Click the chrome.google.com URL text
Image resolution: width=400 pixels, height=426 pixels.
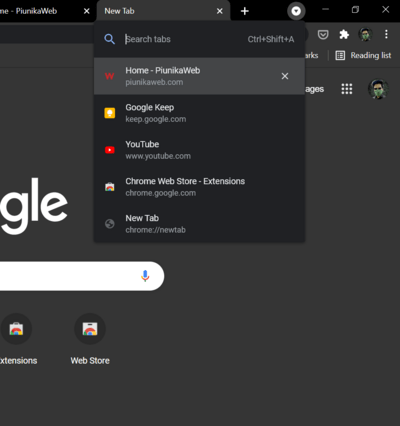click(x=160, y=193)
